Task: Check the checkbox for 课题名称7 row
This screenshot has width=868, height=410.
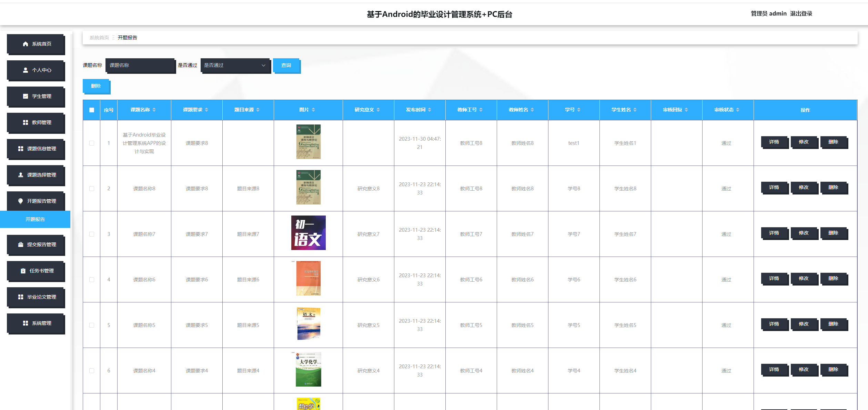Action: (91, 234)
